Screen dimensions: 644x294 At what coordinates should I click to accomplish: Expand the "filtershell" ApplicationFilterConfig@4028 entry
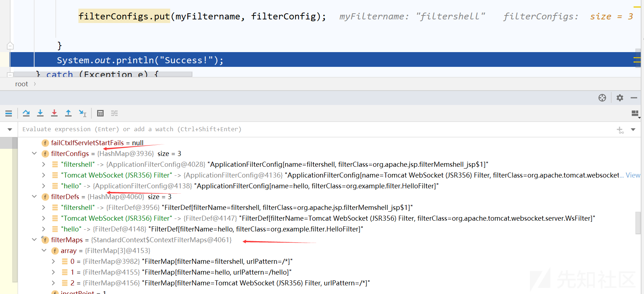point(44,164)
